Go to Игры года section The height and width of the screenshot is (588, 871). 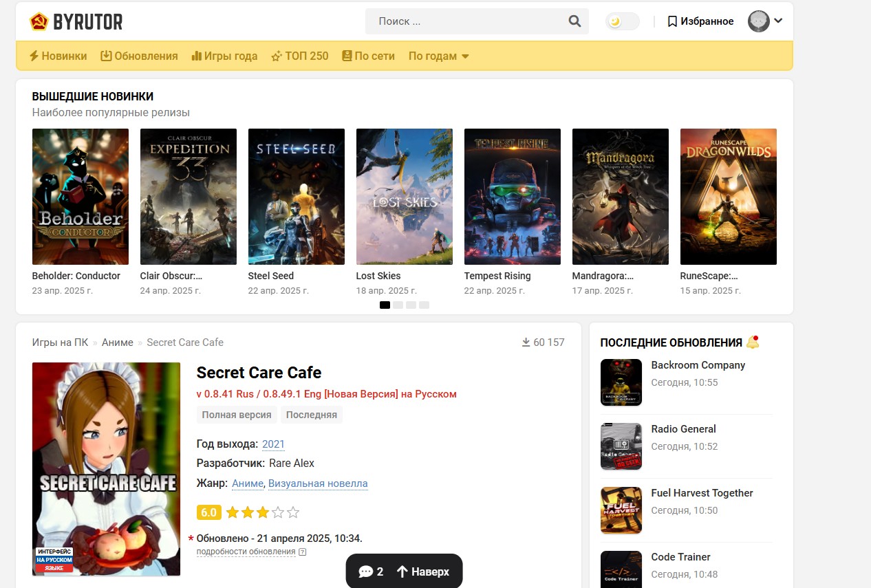click(x=224, y=56)
